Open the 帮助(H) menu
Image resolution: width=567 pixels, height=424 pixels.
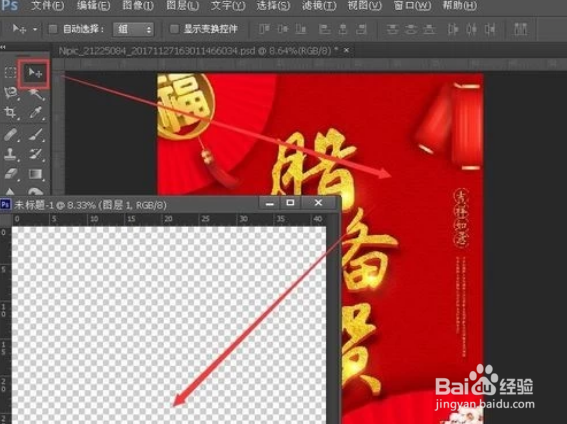[460, 6]
